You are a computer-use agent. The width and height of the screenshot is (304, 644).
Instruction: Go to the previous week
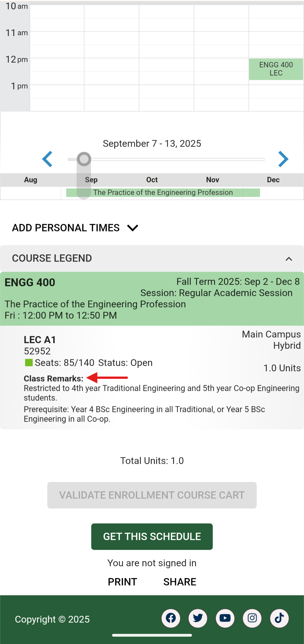coord(47,159)
